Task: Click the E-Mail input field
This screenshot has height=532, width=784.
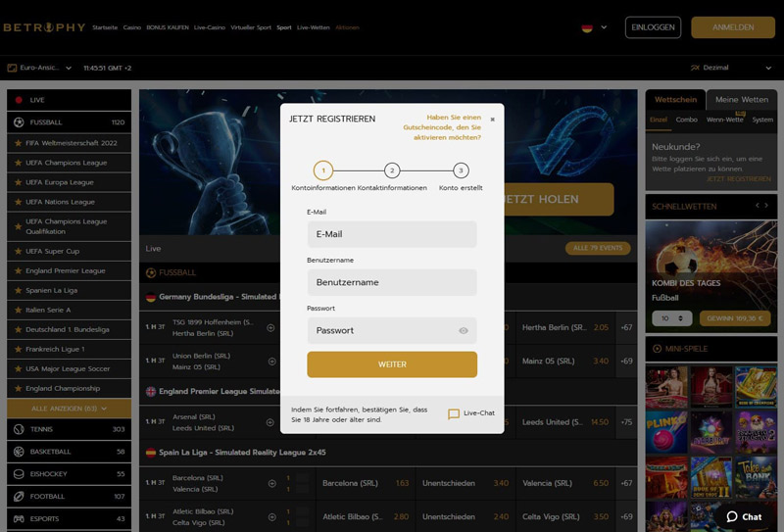Action: tap(392, 234)
